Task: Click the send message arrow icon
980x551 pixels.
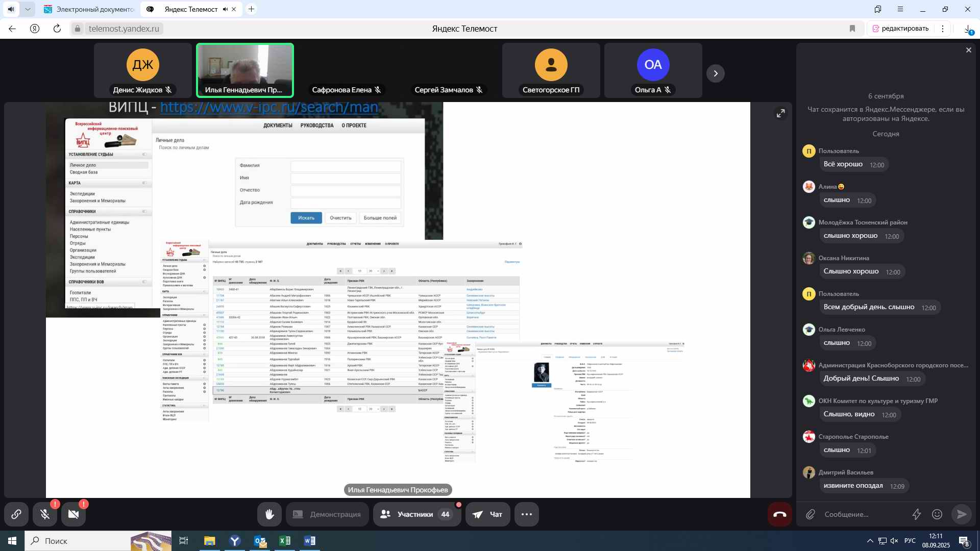Action: click(962, 514)
